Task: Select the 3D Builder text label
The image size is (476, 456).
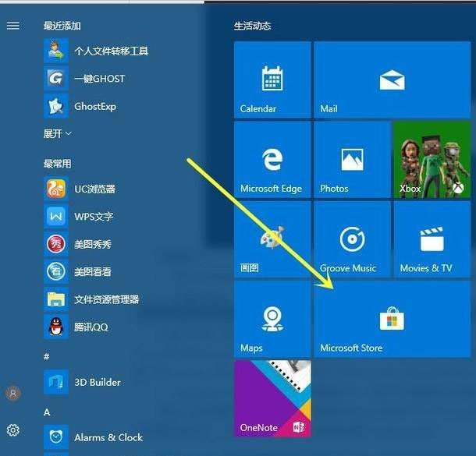Action: click(98, 382)
